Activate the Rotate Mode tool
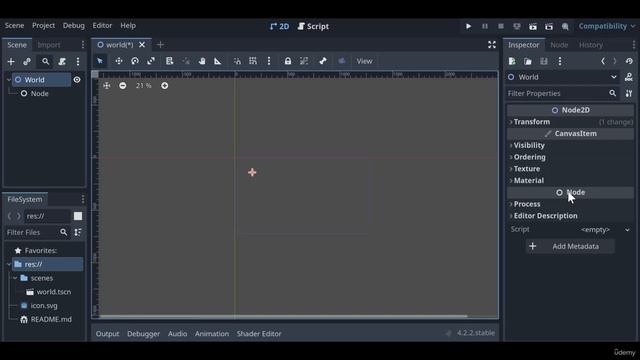 click(135, 61)
